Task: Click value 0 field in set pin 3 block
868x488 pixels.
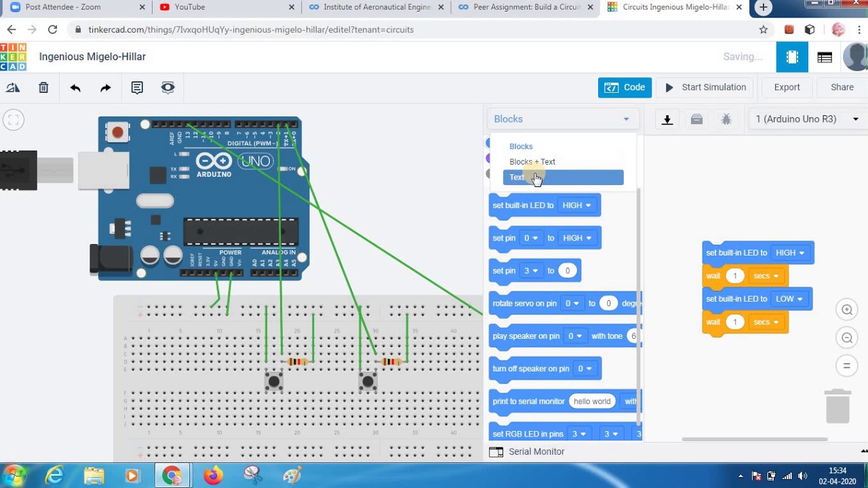Action: (568, 270)
